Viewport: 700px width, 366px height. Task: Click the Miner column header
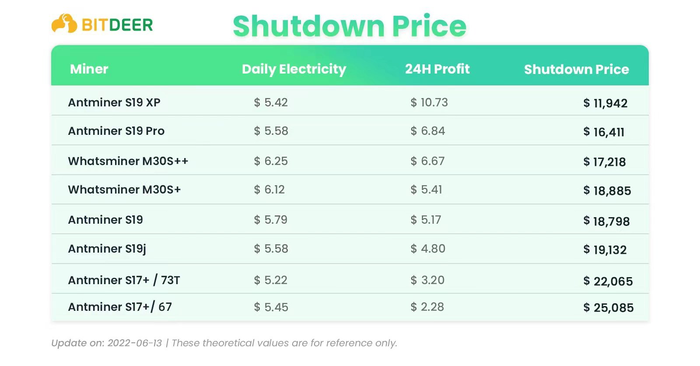(89, 69)
